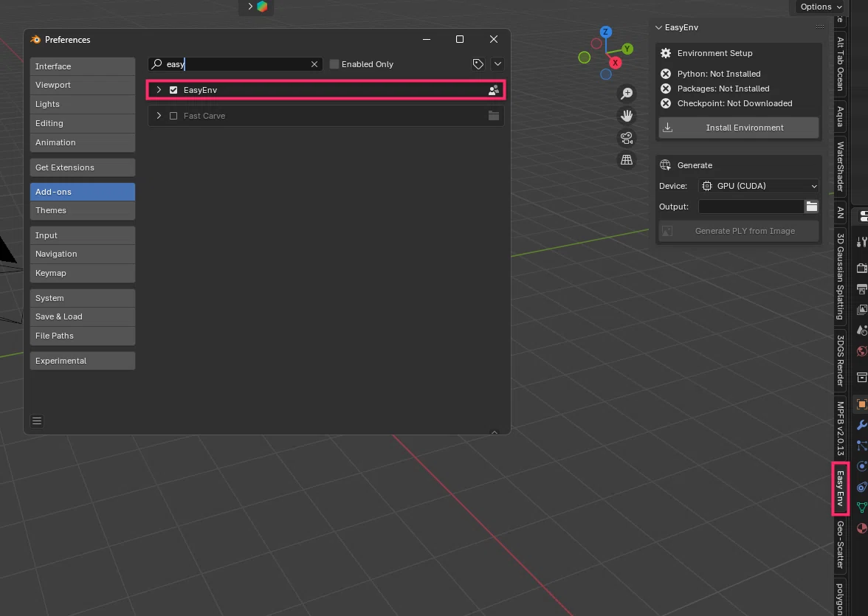Open the Keymap preferences section

pyautogui.click(x=83, y=274)
